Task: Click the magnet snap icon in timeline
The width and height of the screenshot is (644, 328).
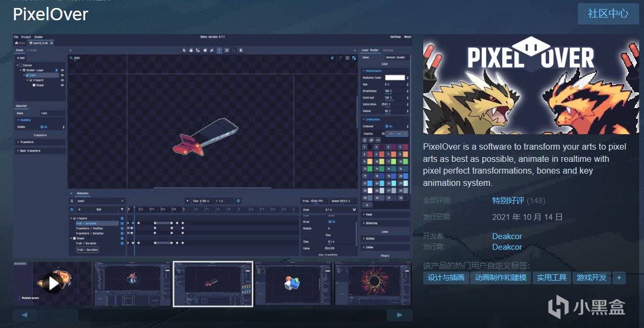Action: tap(354, 209)
